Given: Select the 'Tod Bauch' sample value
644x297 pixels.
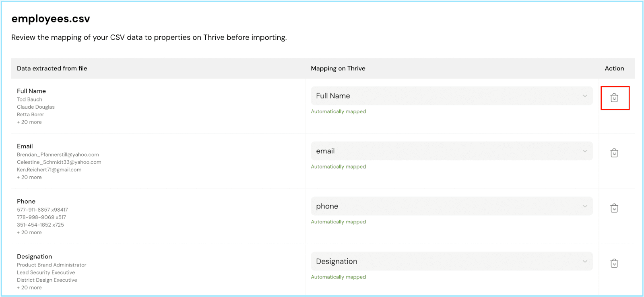Looking at the screenshot, I should coord(29,99).
